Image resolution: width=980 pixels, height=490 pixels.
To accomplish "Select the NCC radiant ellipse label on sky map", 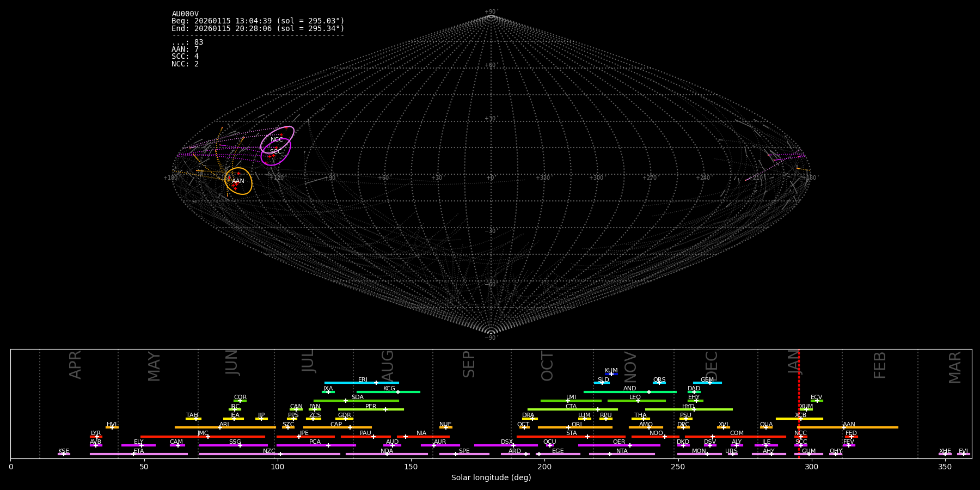I will coord(277,140).
